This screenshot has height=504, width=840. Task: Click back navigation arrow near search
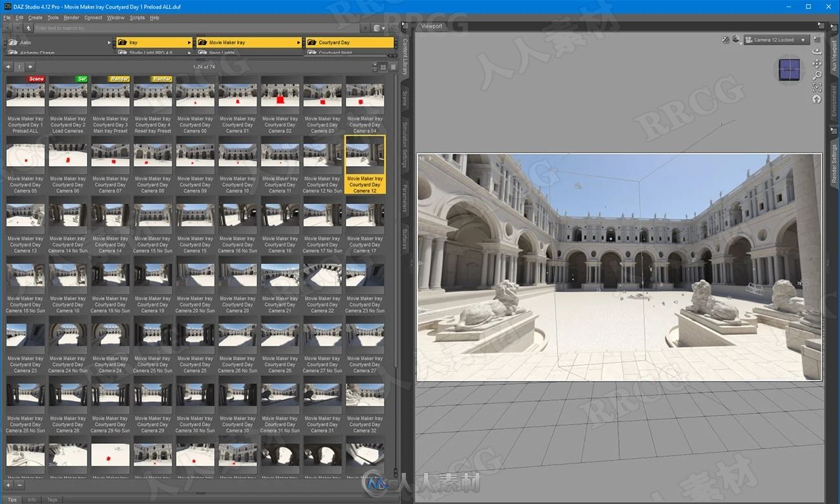pyautogui.click(x=6, y=28)
